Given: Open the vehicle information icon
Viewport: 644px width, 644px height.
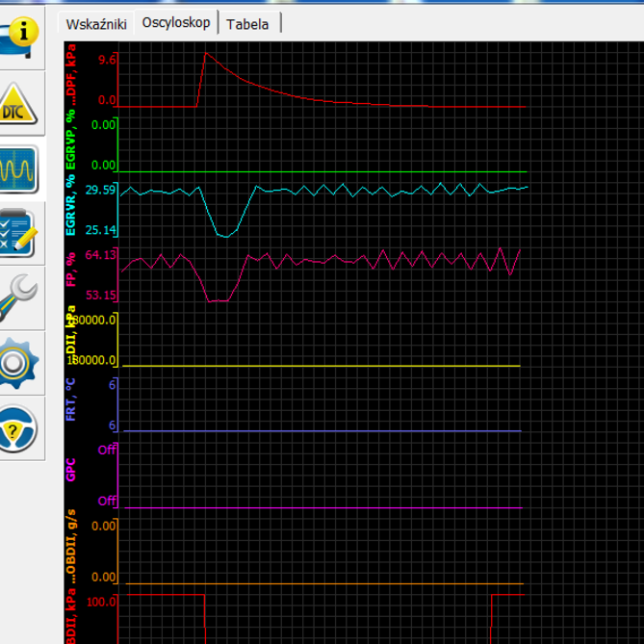Looking at the screenshot, I should (x=18, y=38).
